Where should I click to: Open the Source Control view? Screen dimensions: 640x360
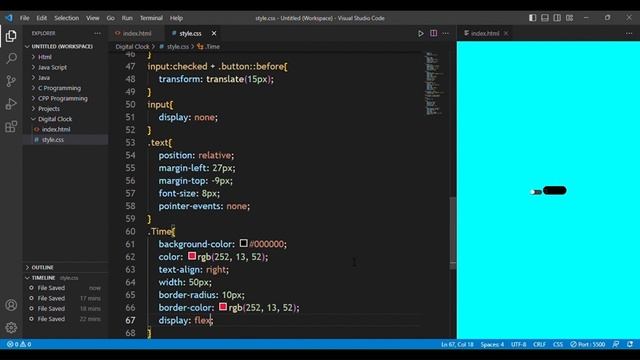click(x=11, y=81)
